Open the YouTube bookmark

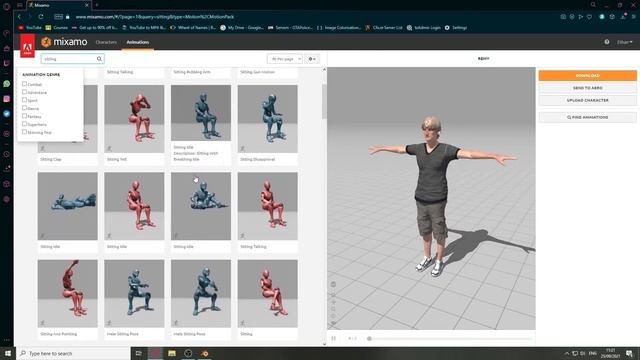[30, 28]
